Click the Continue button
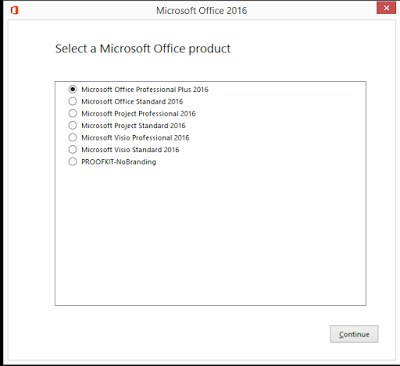 [354, 334]
